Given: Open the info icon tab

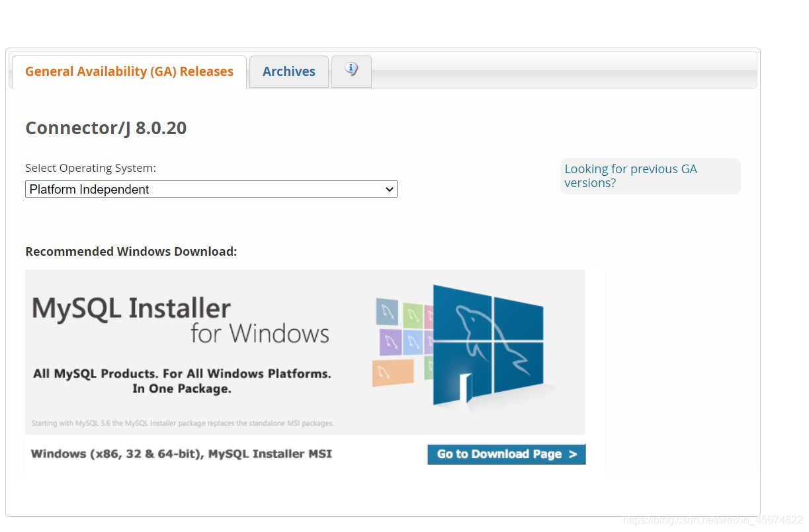Looking at the screenshot, I should [x=351, y=70].
